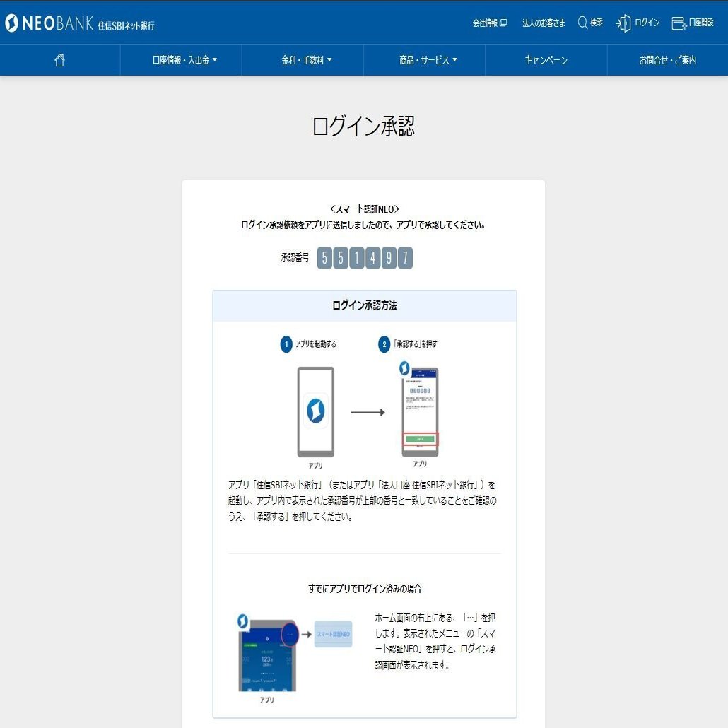Image resolution: width=728 pixels, height=728 pixels.
Task: Click the 承認番号 approval number digits
Action: pos(365,258)
